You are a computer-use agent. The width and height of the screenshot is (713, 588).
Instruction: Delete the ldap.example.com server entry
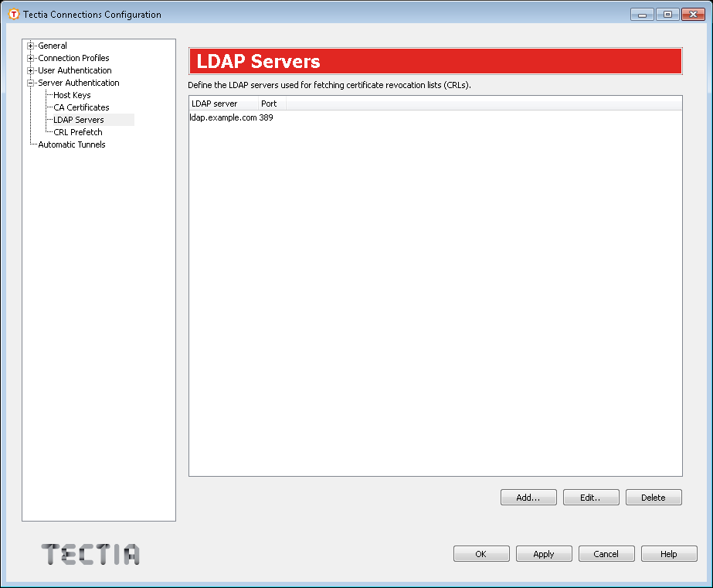point(654,497)
